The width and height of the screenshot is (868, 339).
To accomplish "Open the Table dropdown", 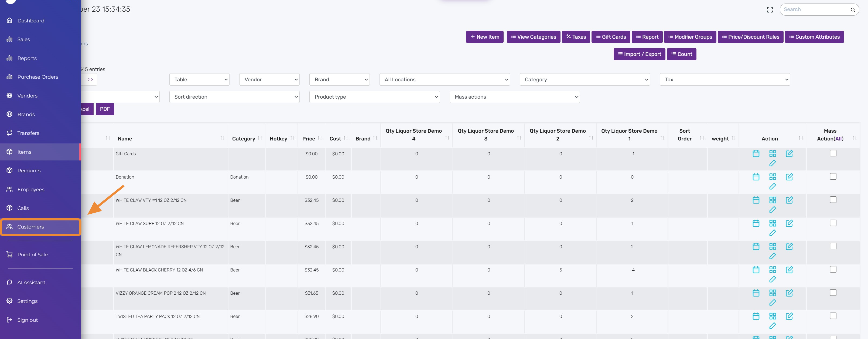I will 200,80.
